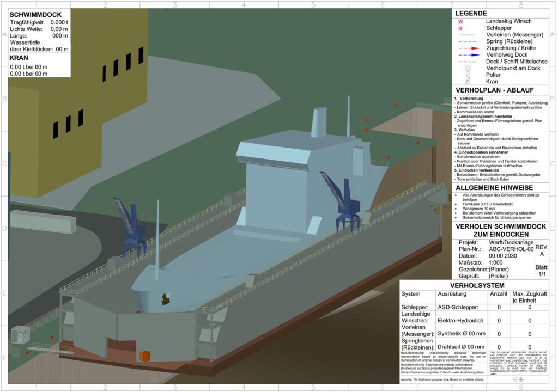The image size is (558, 392).
Task: Click the 'Ausrüstung' column header
Action: pyautogui.click(x=452, y=294)
